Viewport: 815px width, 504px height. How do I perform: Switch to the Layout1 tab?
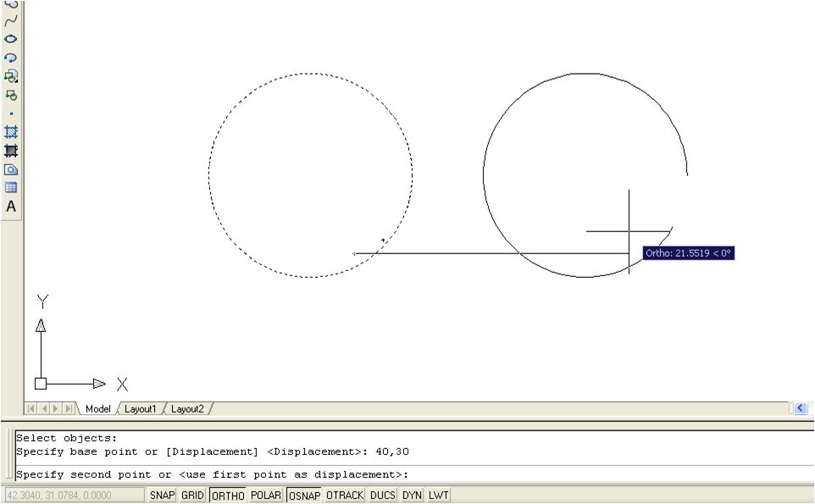pos(140,409)
